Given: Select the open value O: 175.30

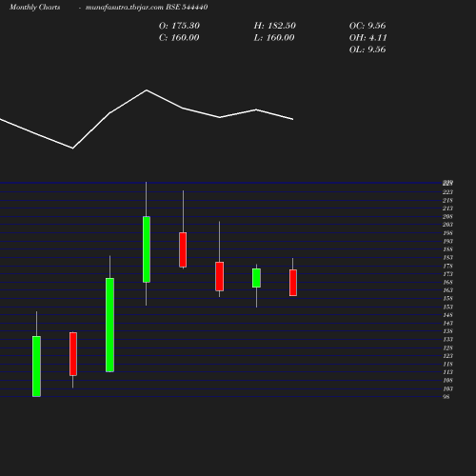Looking at the screenshot, I should pyautogui.click(x=179, y=26).
